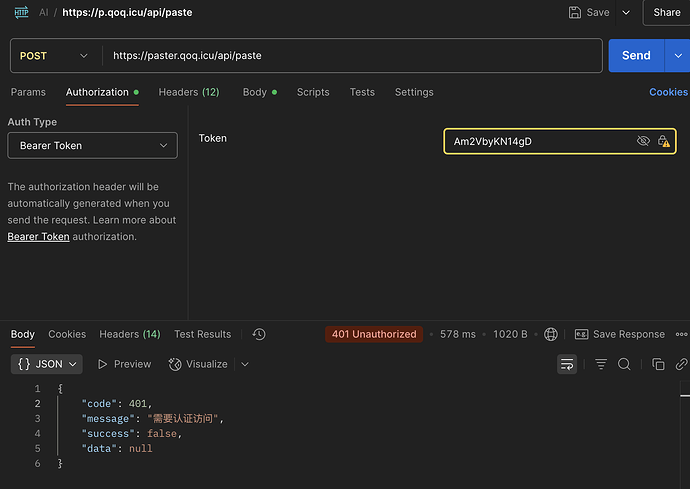Click the "code": 401 line in response
690x489 pixels.
click(x=117, y=404)
